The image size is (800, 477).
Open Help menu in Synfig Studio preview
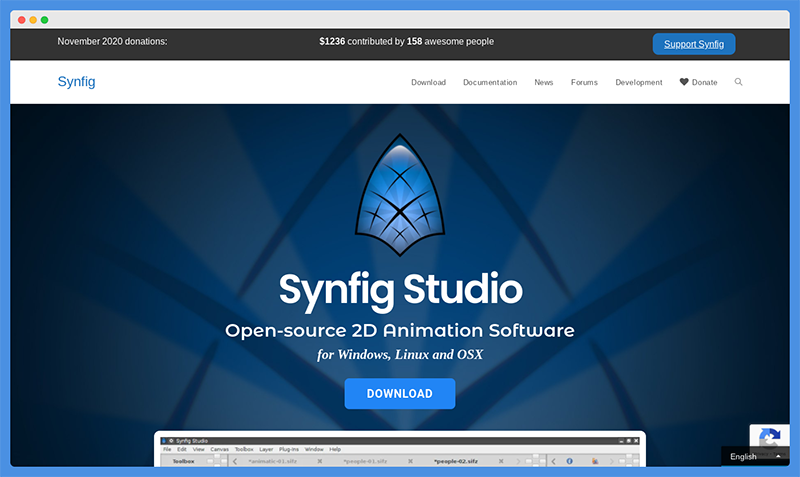point(335,449)
